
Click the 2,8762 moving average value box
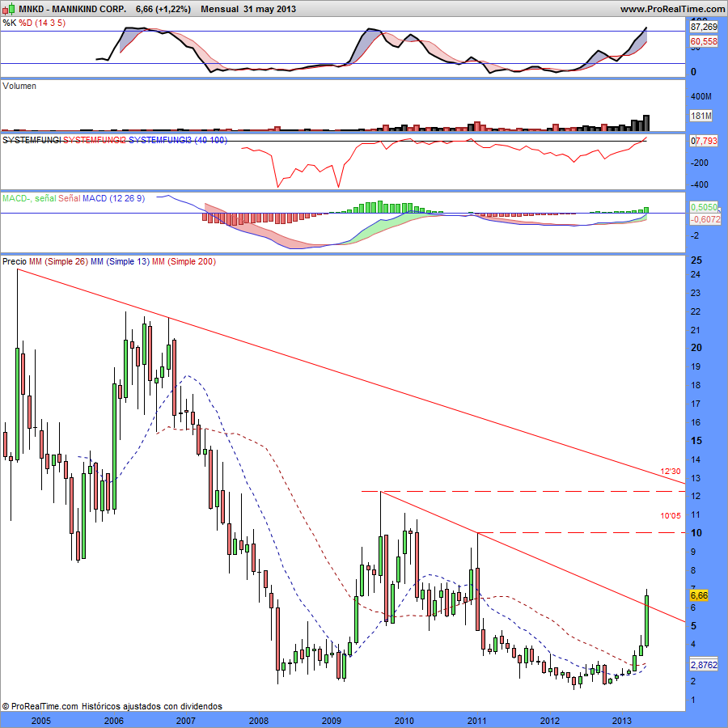(704, 665)
